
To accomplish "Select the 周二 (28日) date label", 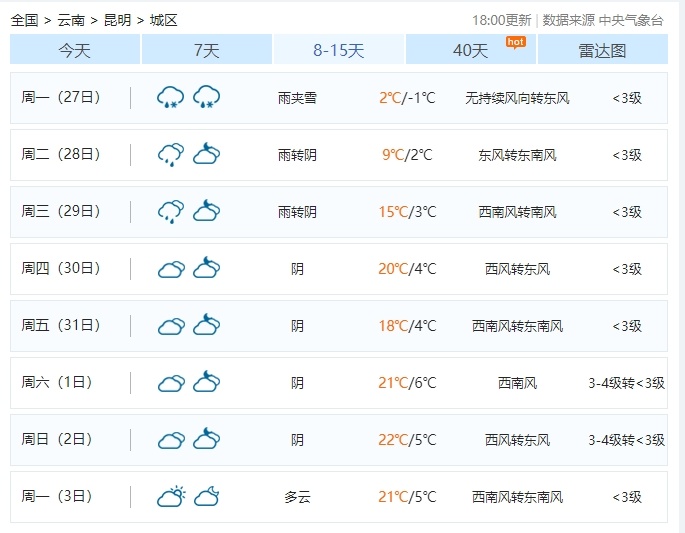I will pyautogui.click(x=61, y=154).
